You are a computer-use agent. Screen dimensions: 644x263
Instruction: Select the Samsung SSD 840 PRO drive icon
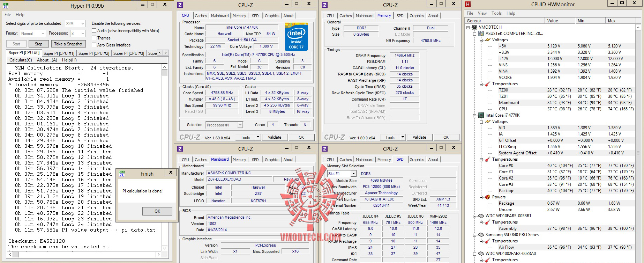click(x=481, y=235)
